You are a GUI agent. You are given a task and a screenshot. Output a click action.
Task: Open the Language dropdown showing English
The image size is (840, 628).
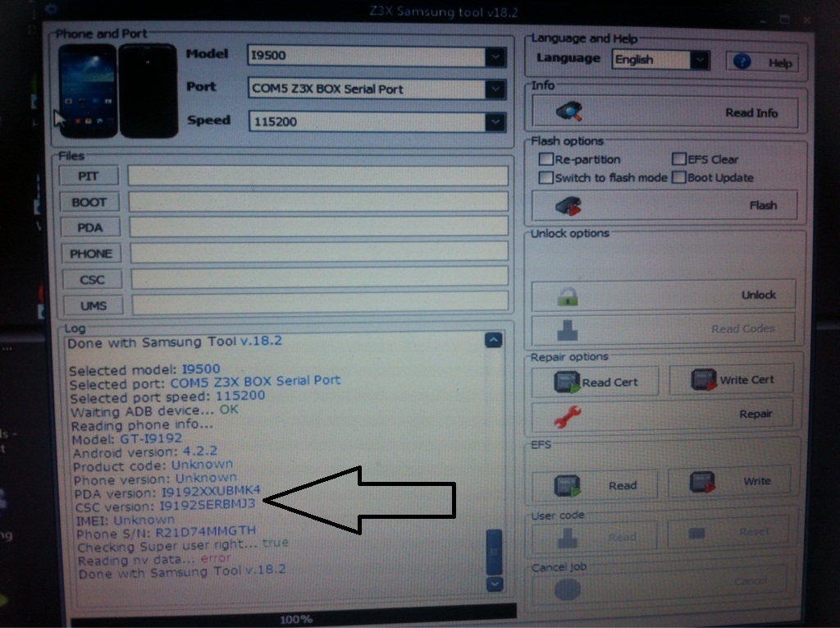(700, 60)
